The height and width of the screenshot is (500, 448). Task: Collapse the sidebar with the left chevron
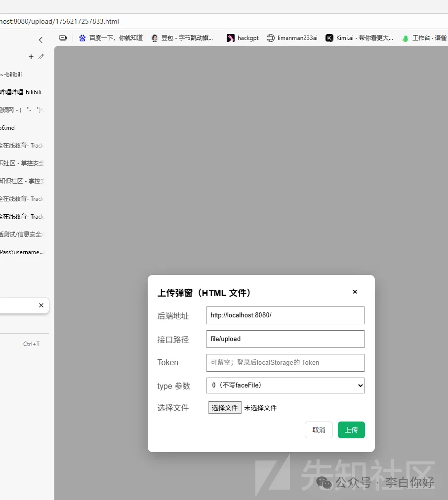(x=41, y=40)
